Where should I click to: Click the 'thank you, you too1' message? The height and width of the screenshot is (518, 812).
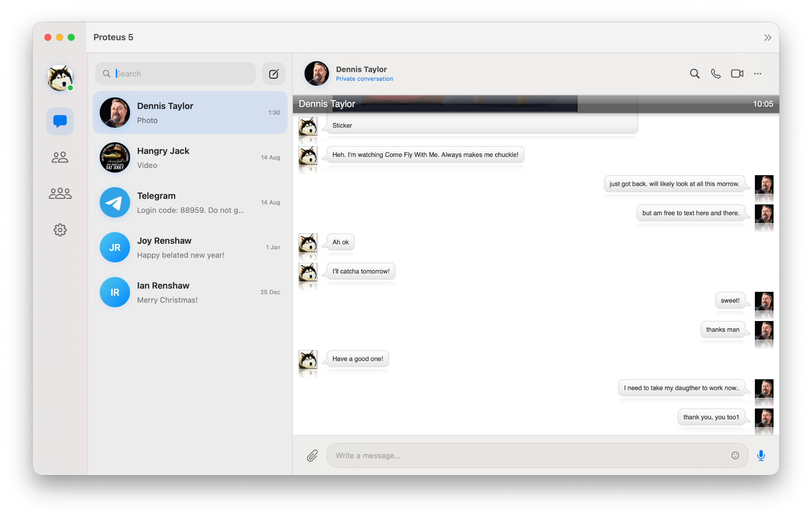pyautogui.click(x=711, y=417)
